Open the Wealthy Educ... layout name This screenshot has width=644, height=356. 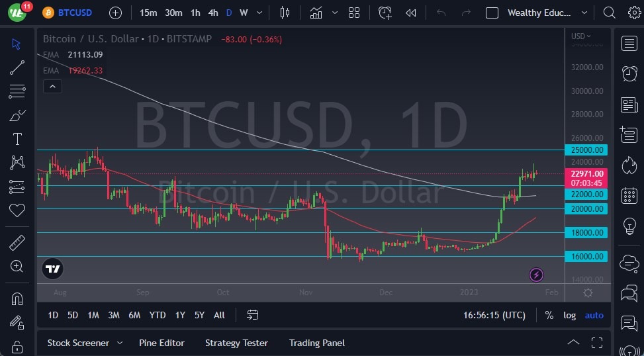(539, 13)
